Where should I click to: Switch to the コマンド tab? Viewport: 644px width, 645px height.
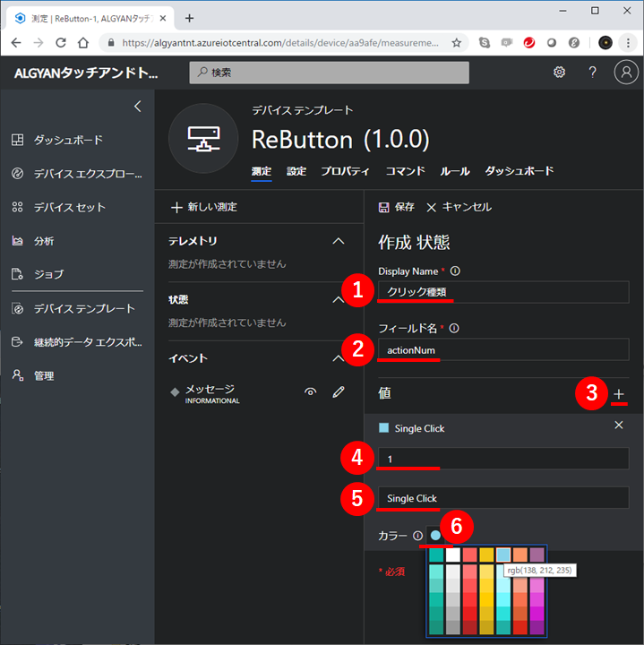pos(405,171)
